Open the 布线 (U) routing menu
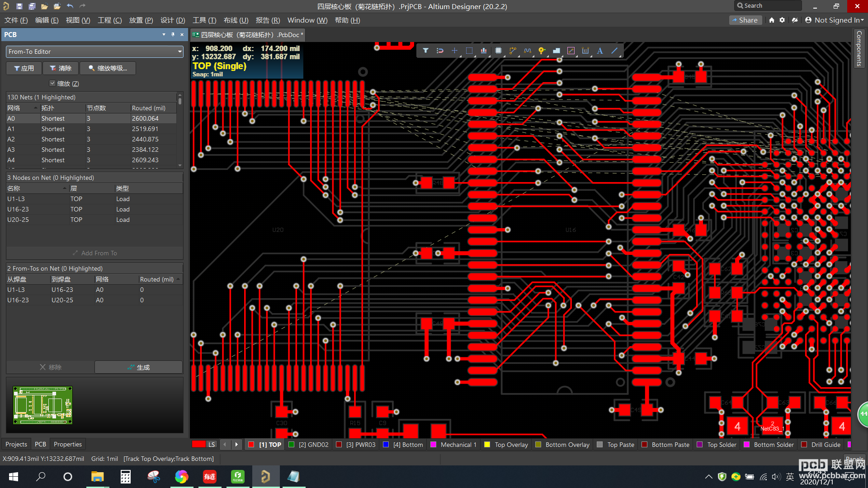The image size is (868, 488). pyautogui.click(x=236, y=20)
